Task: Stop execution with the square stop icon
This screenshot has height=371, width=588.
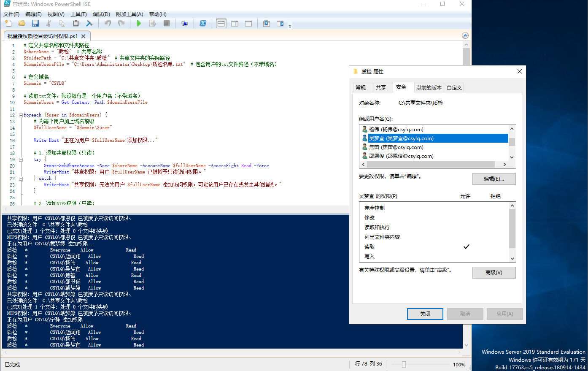Action: point(167,24)
